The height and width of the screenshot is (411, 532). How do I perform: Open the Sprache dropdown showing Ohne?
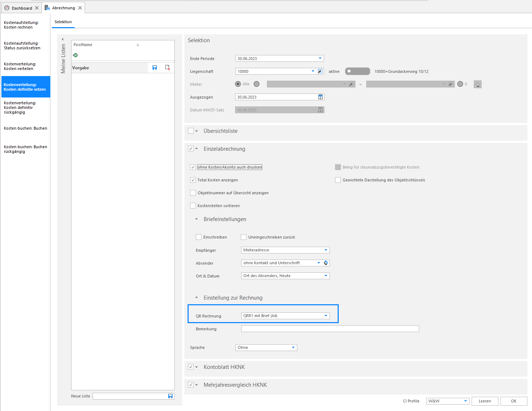tap(293, 347)
